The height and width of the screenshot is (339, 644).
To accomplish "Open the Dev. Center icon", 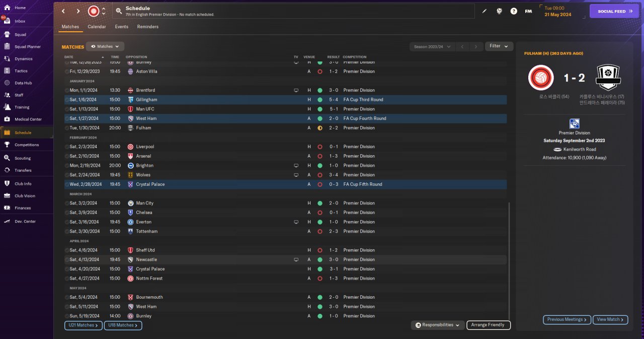I will coord(7,222).
